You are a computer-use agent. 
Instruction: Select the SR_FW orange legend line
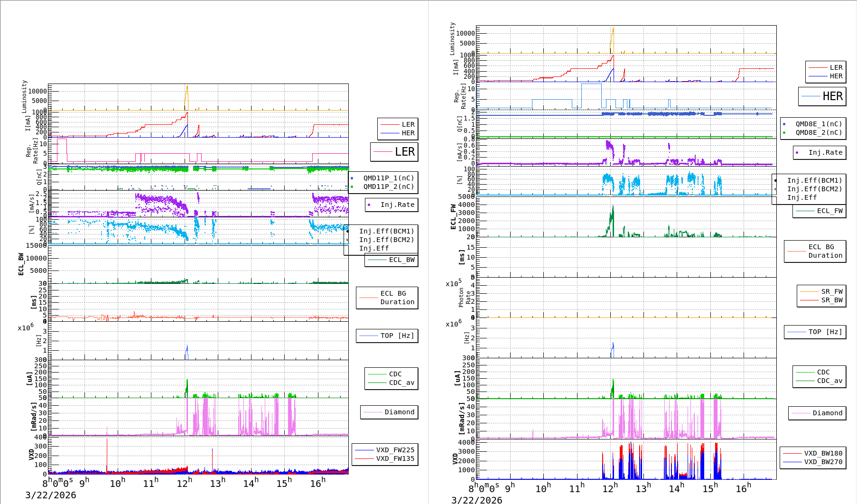[x=809, y=291]
